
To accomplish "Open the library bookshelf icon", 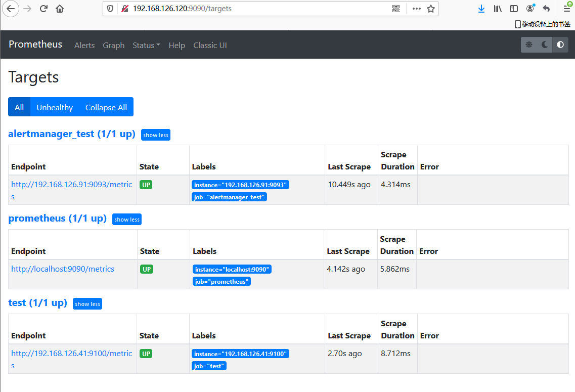I will pos(498,9).
